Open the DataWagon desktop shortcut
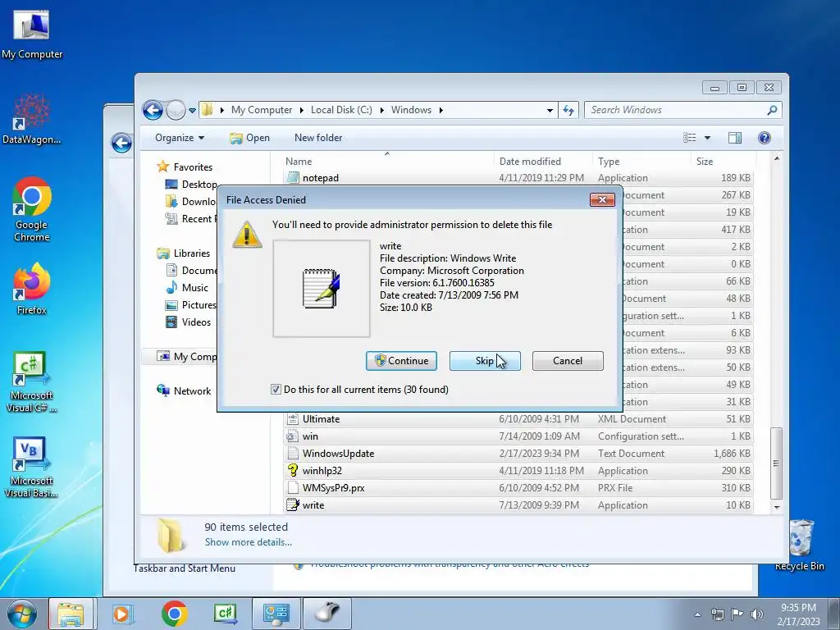840x630 pixels. coord(32,119)
